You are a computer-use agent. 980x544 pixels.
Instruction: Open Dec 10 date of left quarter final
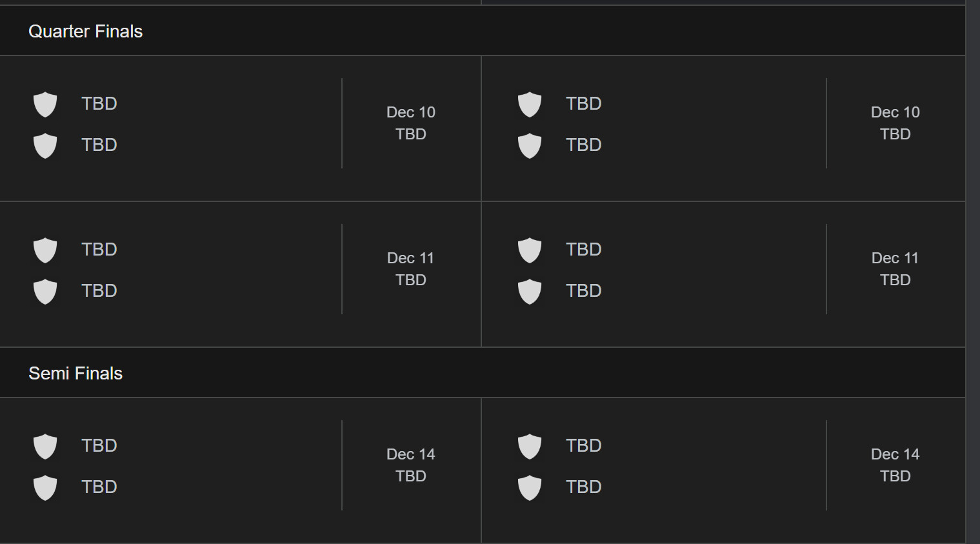pyautogui.click(x=411, y=112)
